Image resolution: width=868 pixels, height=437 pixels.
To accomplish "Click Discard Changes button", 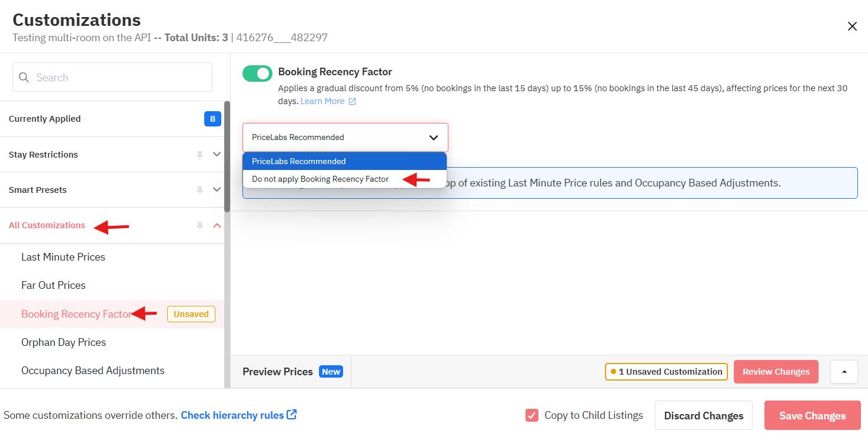I will [x=704, y=416].
